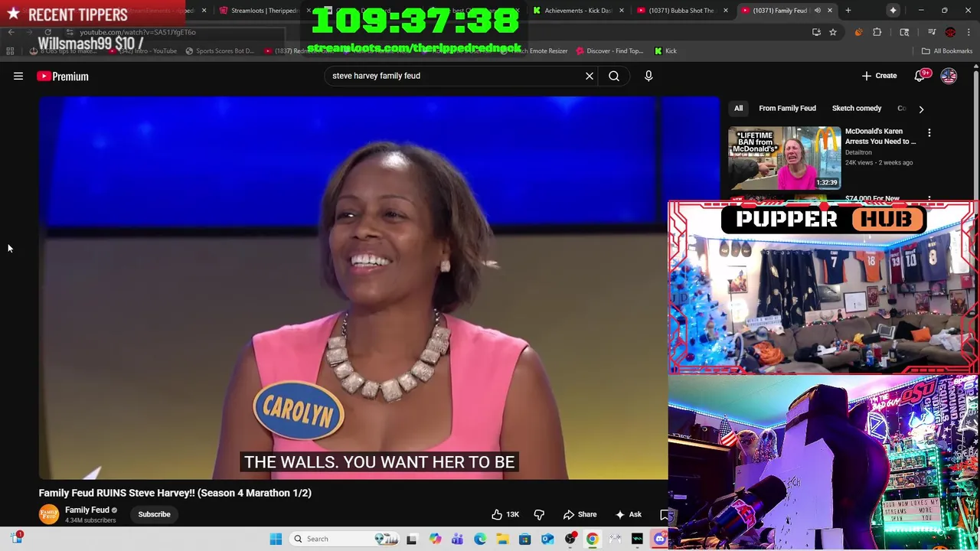Run search with the magnifier button

click(x=614, y=76)
